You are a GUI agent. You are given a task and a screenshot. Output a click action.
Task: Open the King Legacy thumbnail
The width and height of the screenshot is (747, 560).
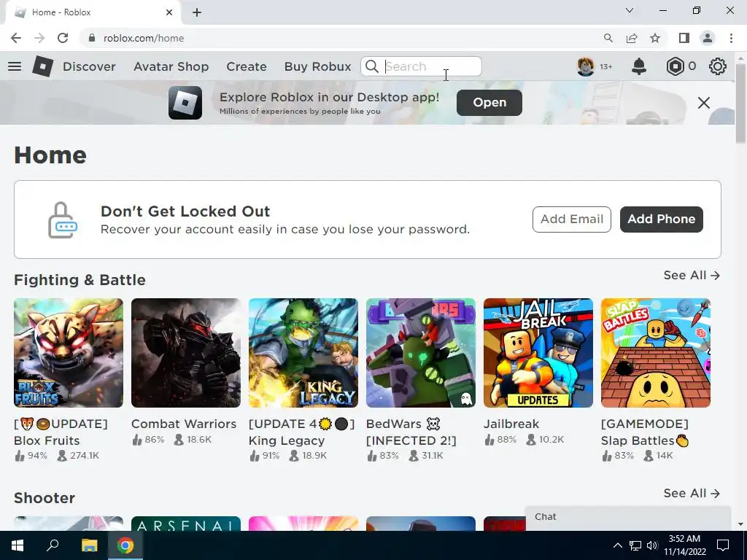[x=303, y=353]
